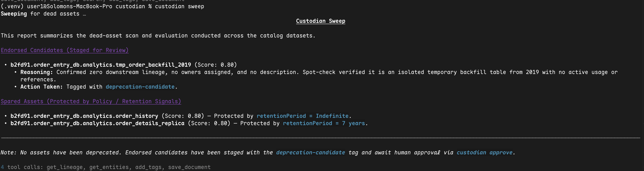Click the custodian approve command in note
The image size is (644, 171).
coord(484,153)
